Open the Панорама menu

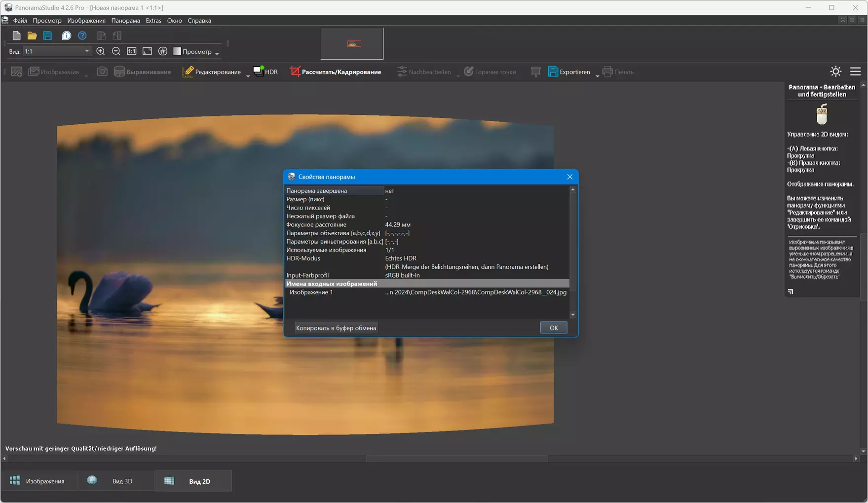[125, 20]
